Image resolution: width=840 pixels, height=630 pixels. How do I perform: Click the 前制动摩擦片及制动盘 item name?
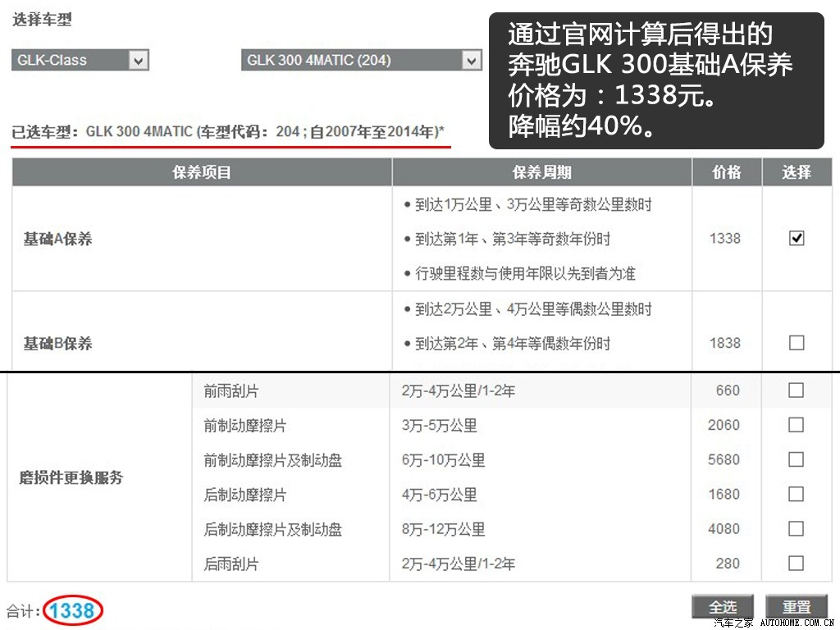click(x=272, y=460)
